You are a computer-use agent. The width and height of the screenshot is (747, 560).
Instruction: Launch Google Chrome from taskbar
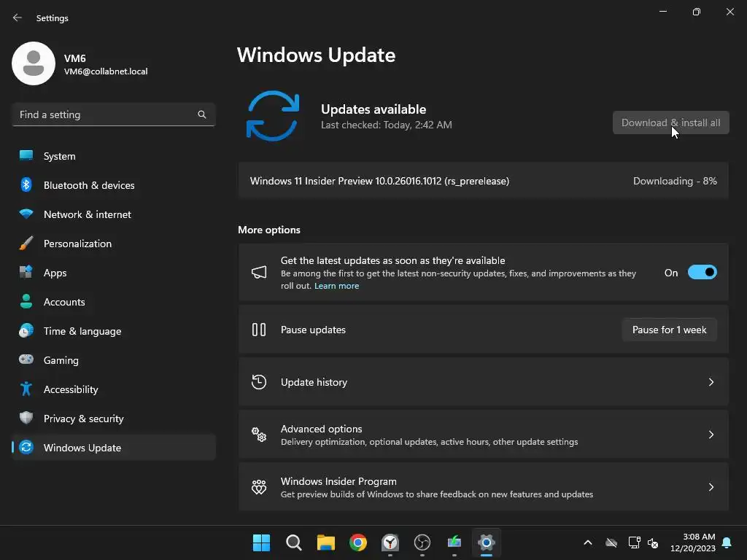pos(357,542)
